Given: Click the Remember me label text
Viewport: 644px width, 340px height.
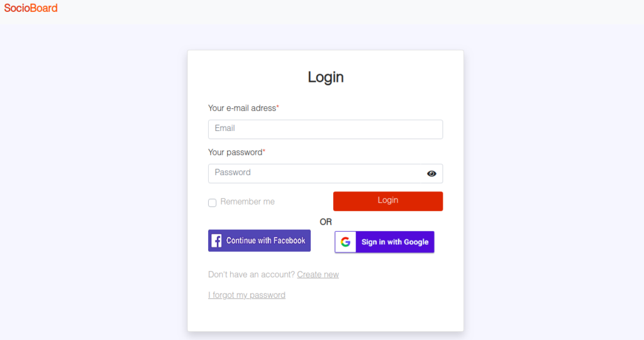Looking at the screenshot, I should tap(247, 202).
